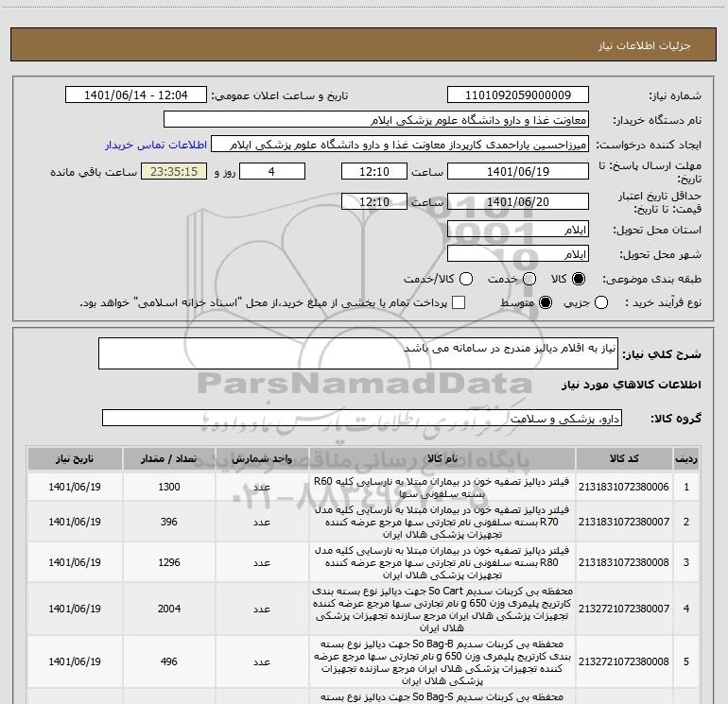Click the need number field 1101092059000009
Image resolution: width=728 pixels, height=704 pixels.
tap(518, 95)
